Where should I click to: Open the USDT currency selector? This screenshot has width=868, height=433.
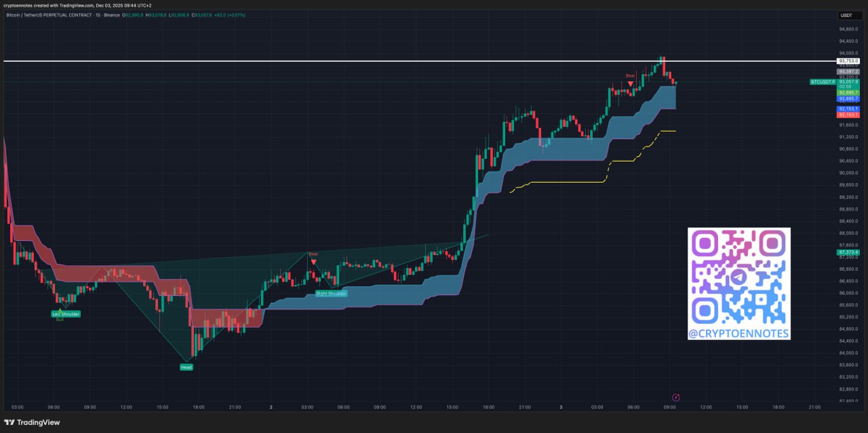click(846, 15)
